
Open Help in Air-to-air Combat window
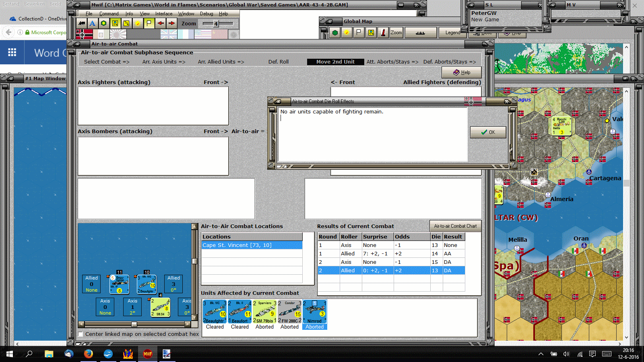coord(462,72)
